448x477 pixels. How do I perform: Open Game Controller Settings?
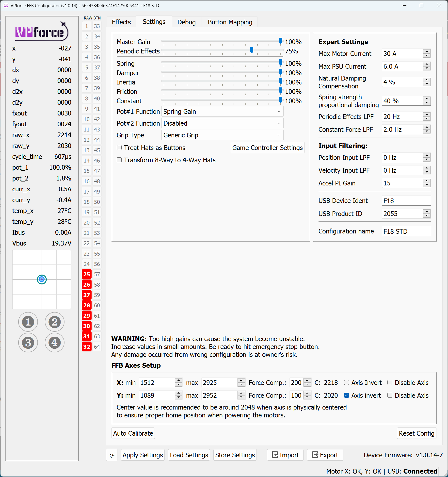(x=268, y=148)
